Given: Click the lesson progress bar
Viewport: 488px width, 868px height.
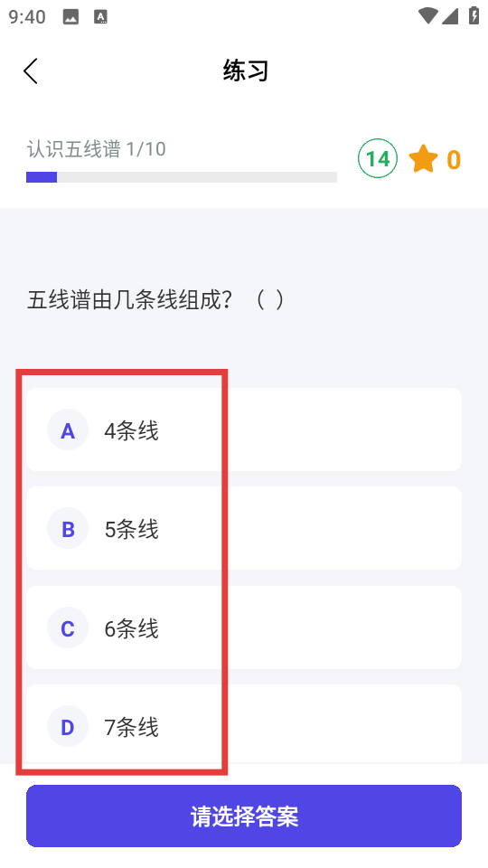Looking at the screenshot, I should (182, 177).
